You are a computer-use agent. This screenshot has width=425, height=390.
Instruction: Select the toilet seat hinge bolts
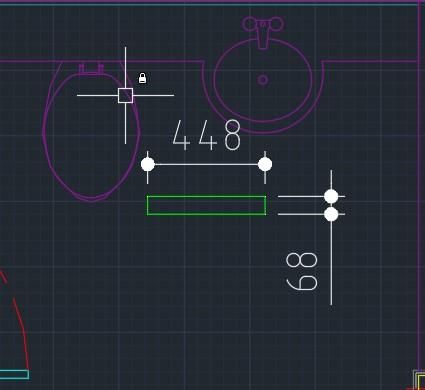91,68
